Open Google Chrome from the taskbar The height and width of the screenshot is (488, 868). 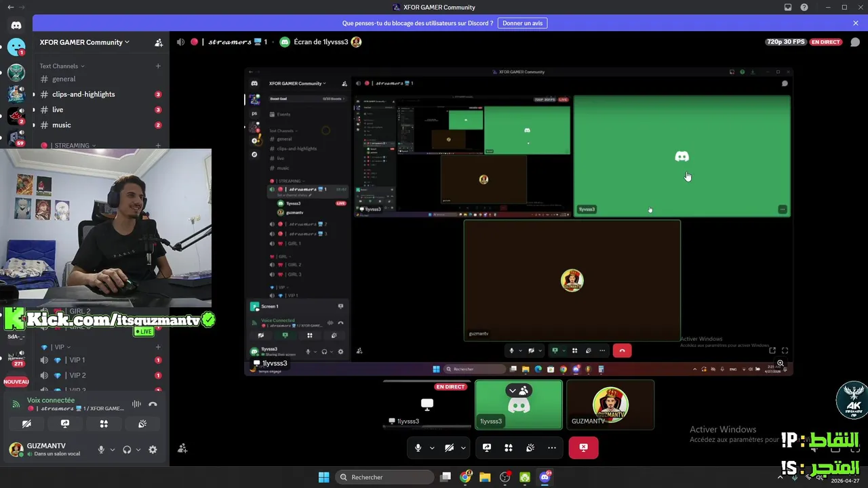pos(465,477)
